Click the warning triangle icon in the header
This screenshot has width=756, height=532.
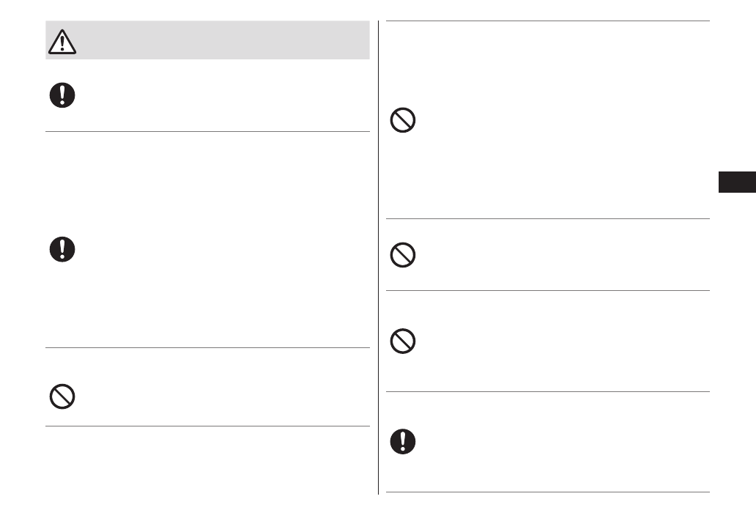point(63,41)
